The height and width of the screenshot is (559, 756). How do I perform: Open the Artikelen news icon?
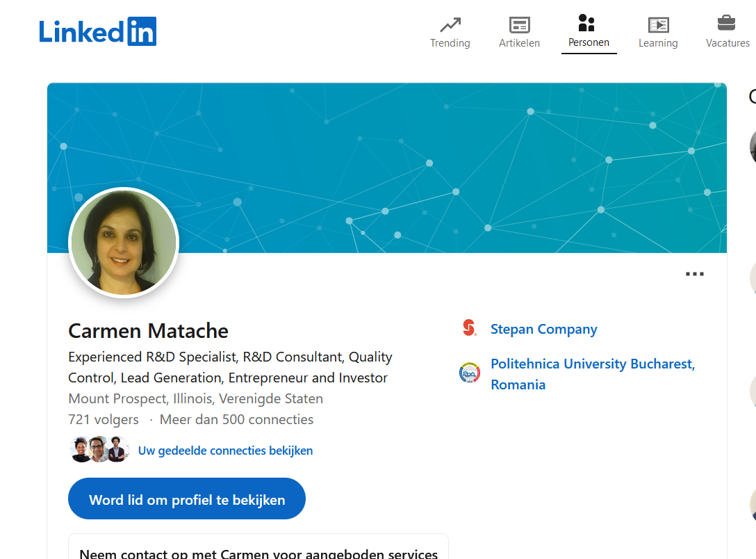(519, 24)
